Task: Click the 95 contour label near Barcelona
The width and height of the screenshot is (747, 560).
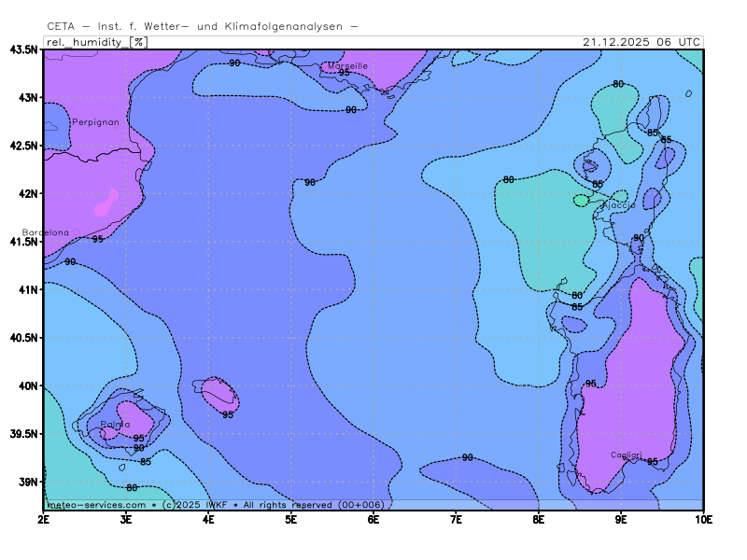Action: pos(98,239)
